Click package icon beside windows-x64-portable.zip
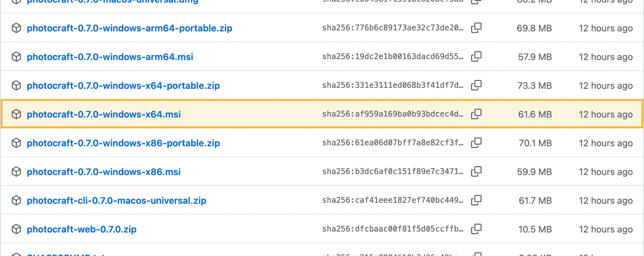 tap(16, 85)
